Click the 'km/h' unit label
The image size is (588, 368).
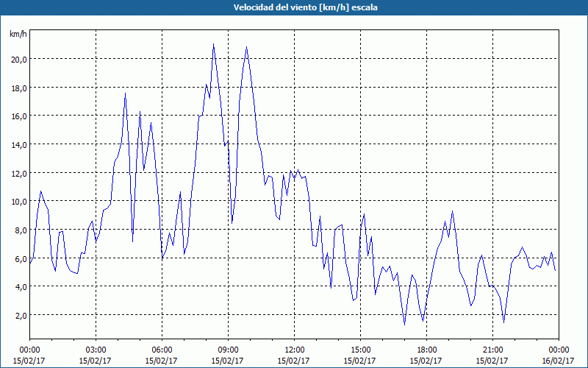click(18, 34)
